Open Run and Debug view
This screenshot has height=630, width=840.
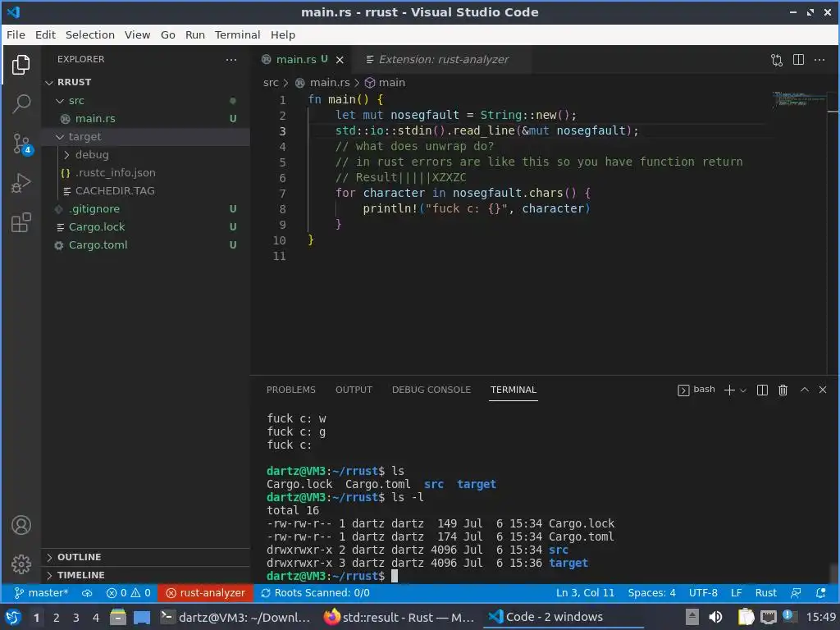21,183
